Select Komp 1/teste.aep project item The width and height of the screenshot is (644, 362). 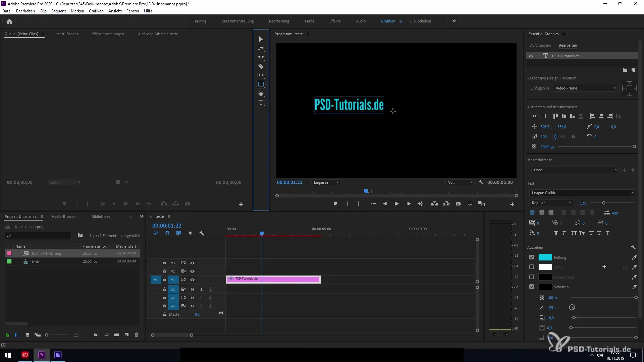point(72,254)
